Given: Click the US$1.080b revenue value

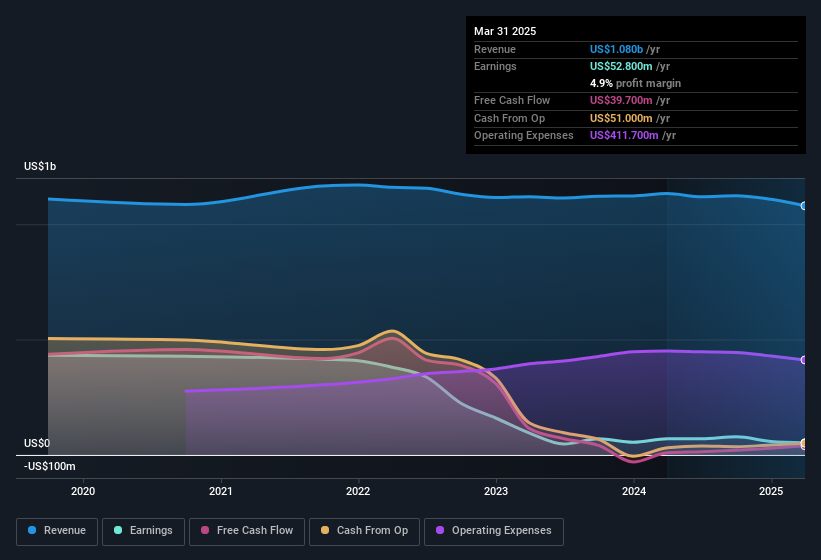Looking at the screenshot, I should [x=616, y=49].
